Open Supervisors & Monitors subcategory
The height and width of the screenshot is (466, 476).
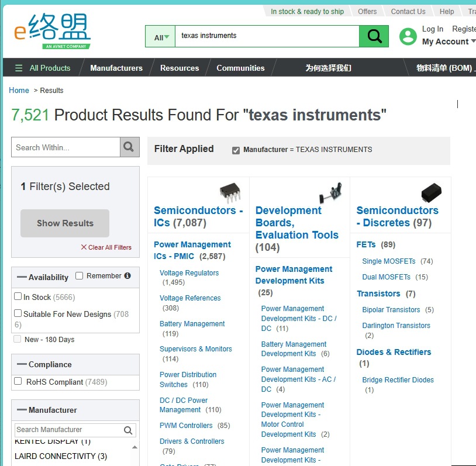point(196,349)
